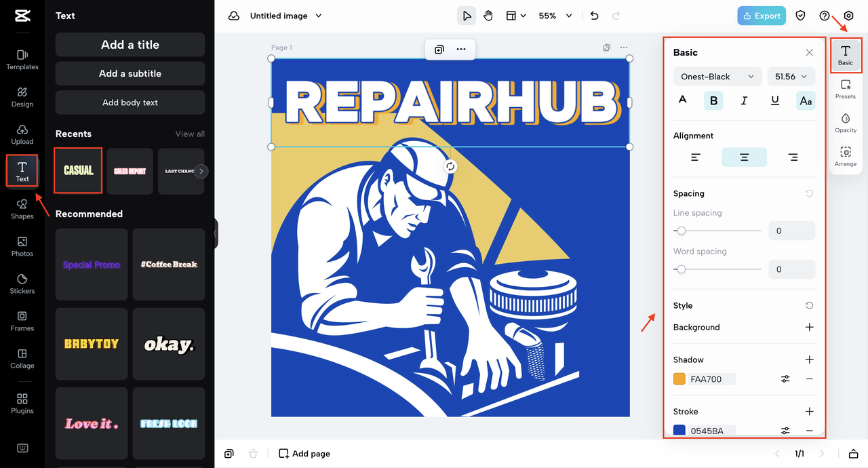Viewport: 868px width, 468px height.
Task: Add another Stroke with plus
Action: tap(809, 411)
